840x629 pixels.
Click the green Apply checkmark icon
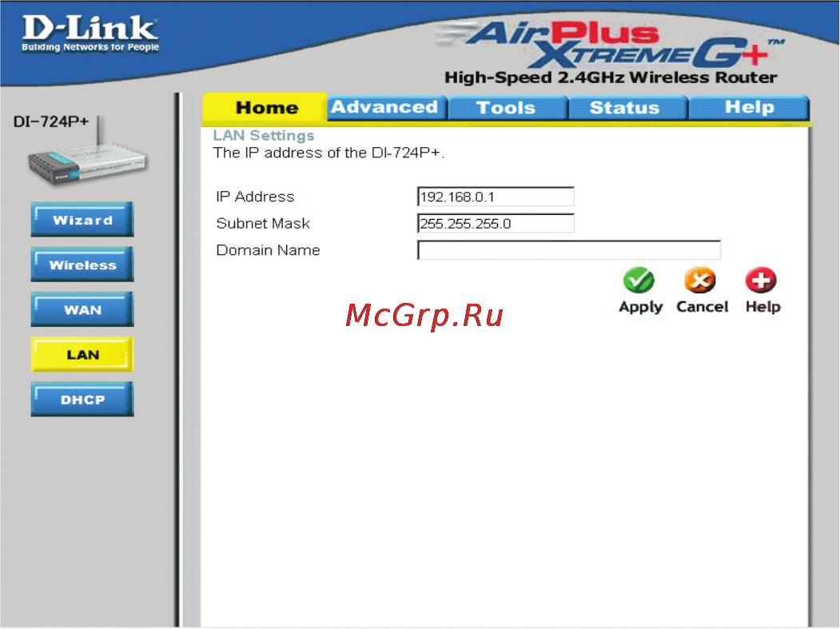(x=639, y=280)
